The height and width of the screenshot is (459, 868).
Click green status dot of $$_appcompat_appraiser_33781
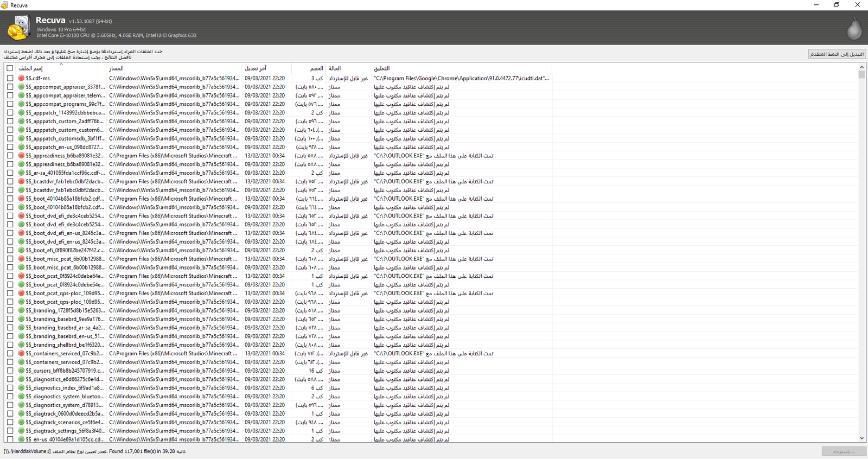[x=22, y=87]
